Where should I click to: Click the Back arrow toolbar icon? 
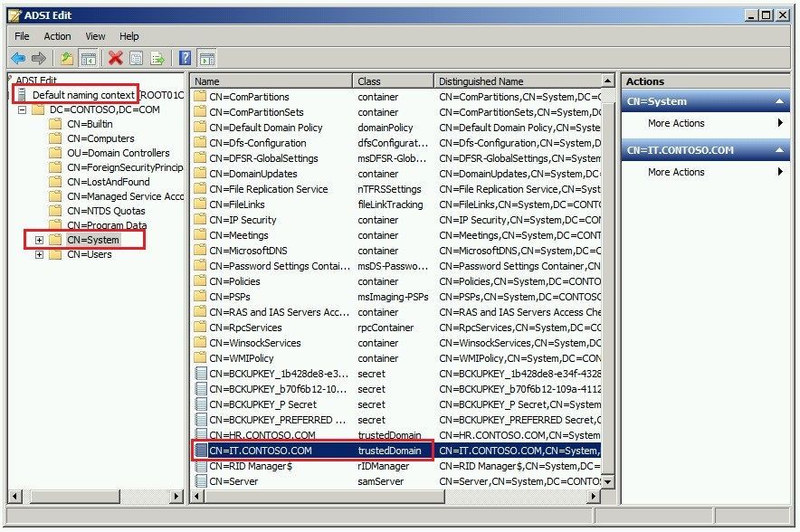[18, 58]
